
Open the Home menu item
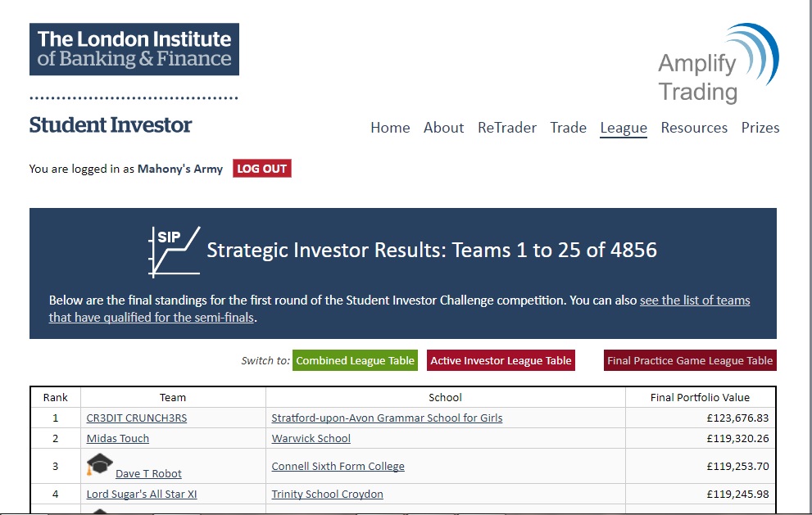[x=390, y=128]
